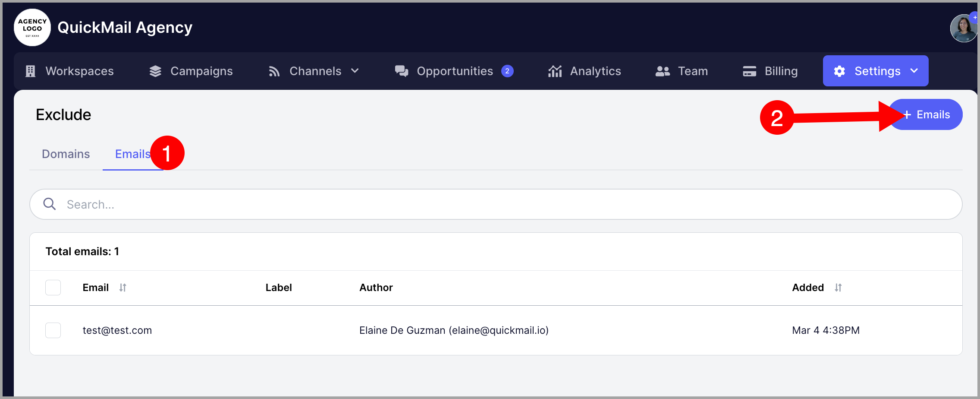The width and height of the screenshot is (980, 399).
Task: Click the Settings gear icon
Action: [839, 71]
